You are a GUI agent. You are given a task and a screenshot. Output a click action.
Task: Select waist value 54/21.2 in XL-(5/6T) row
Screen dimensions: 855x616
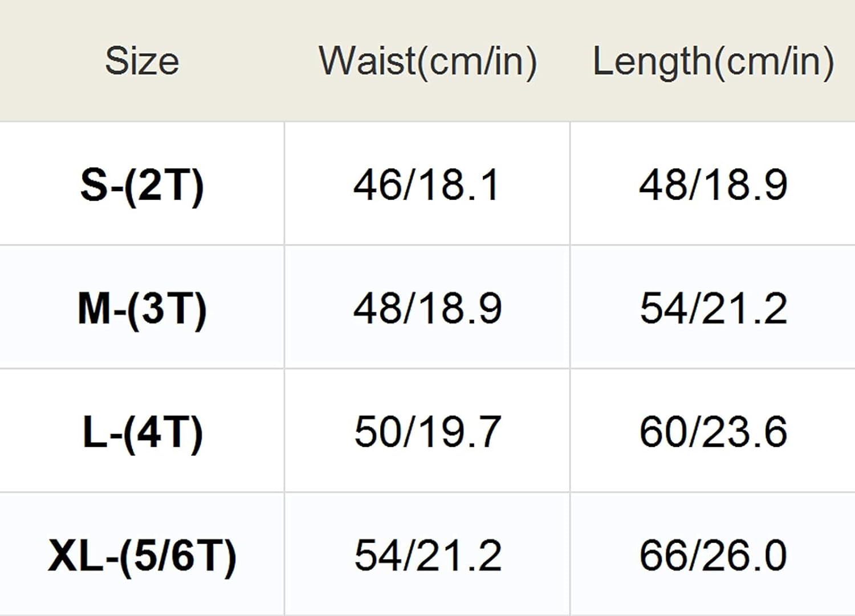427,556
